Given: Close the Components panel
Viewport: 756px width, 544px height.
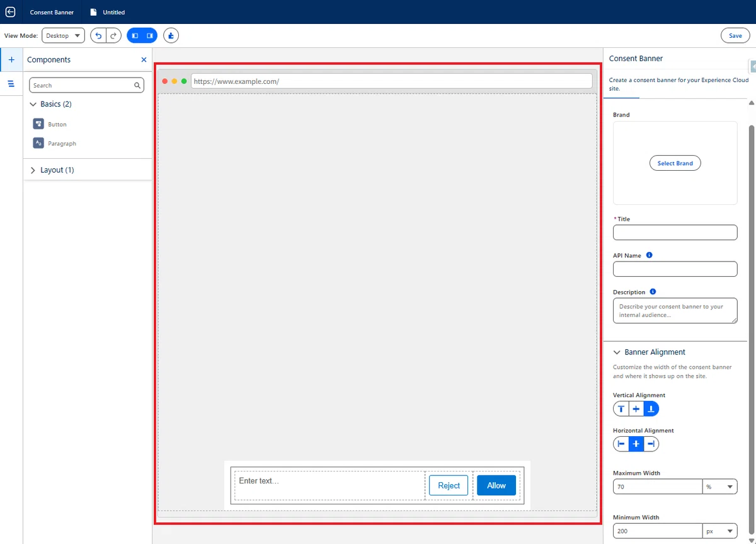Looking at the screenshot, I should coord(144,60).
